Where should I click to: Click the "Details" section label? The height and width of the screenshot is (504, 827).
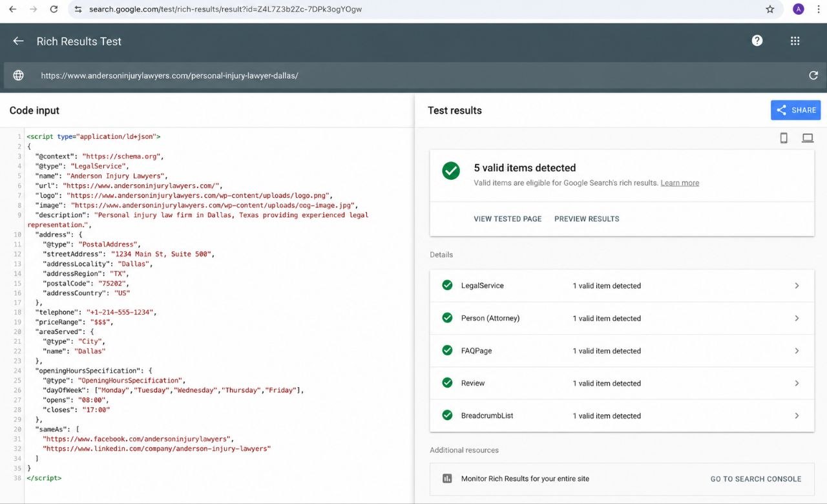441,255
